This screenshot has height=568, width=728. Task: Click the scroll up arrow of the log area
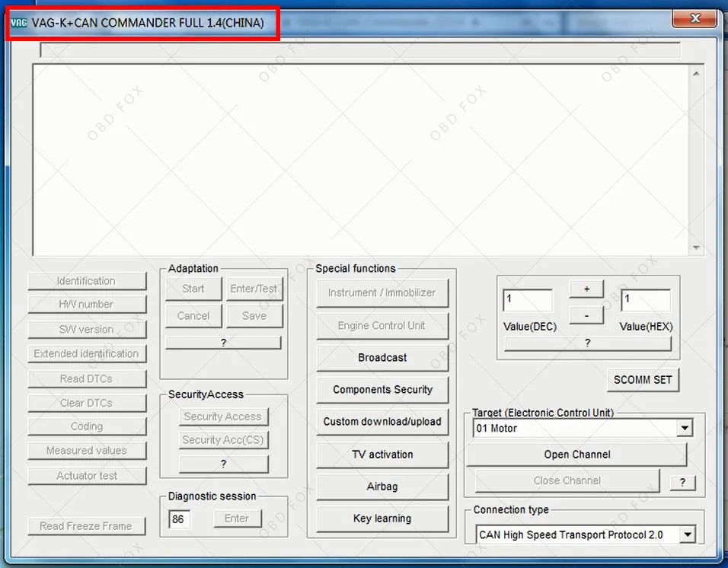click(696, 74)
